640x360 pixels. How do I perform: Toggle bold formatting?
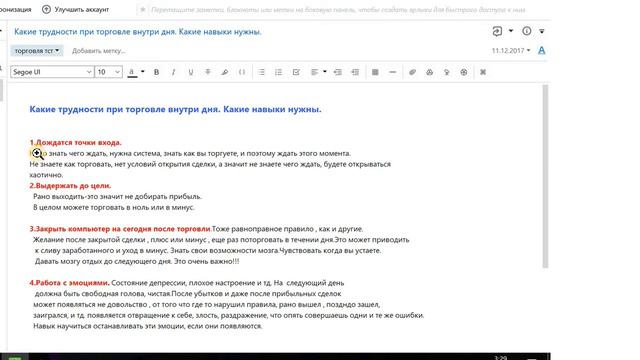(156, 72)
